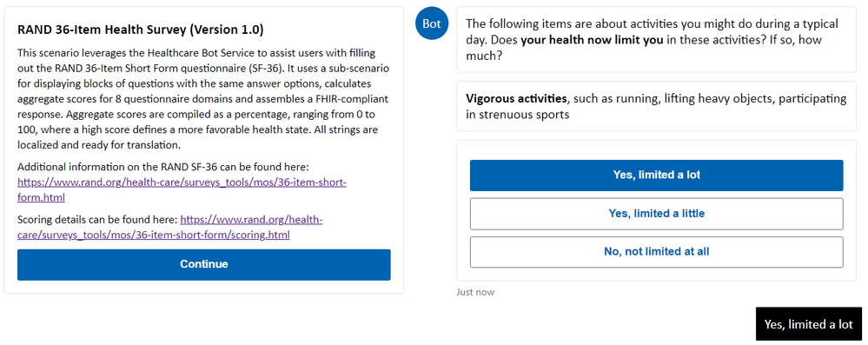The image size is (868, 345).
Task: Pick 'No, not limited at all' answer
Action: click(656, 252)
